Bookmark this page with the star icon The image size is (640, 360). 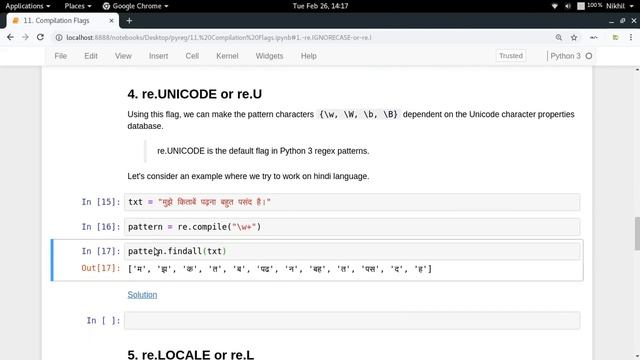pyautogui.click(x=574, y=38)
